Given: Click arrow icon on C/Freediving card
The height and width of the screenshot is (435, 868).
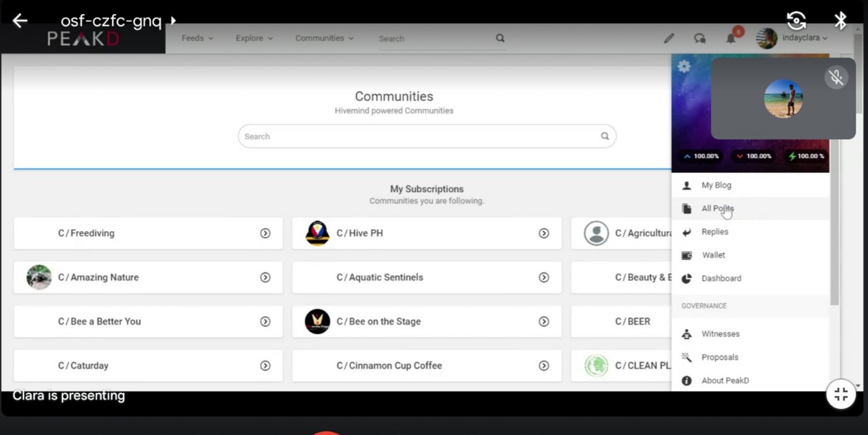Looking at the screenshot, I should (x=265, y=233).
